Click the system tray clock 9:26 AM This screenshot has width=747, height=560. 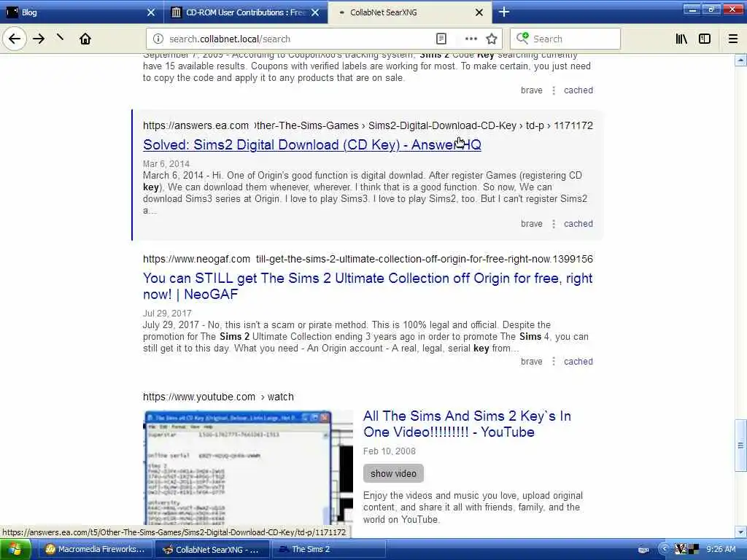coord(721,549)
